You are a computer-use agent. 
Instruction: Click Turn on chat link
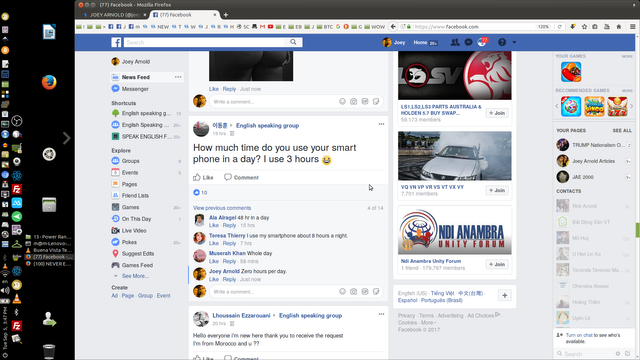[x=579, y=335]
